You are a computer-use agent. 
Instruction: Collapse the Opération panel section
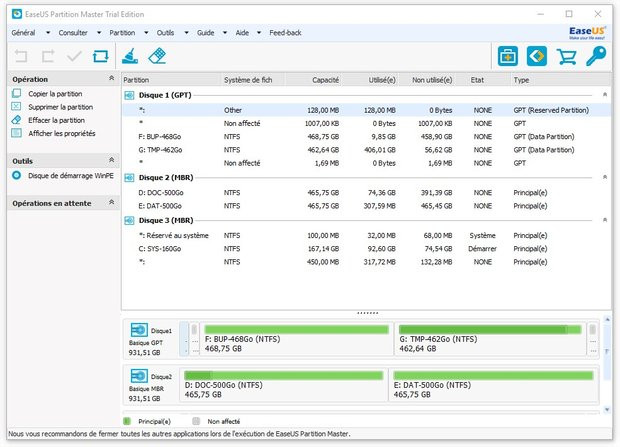pyautogui.click(x=112, y=78)
